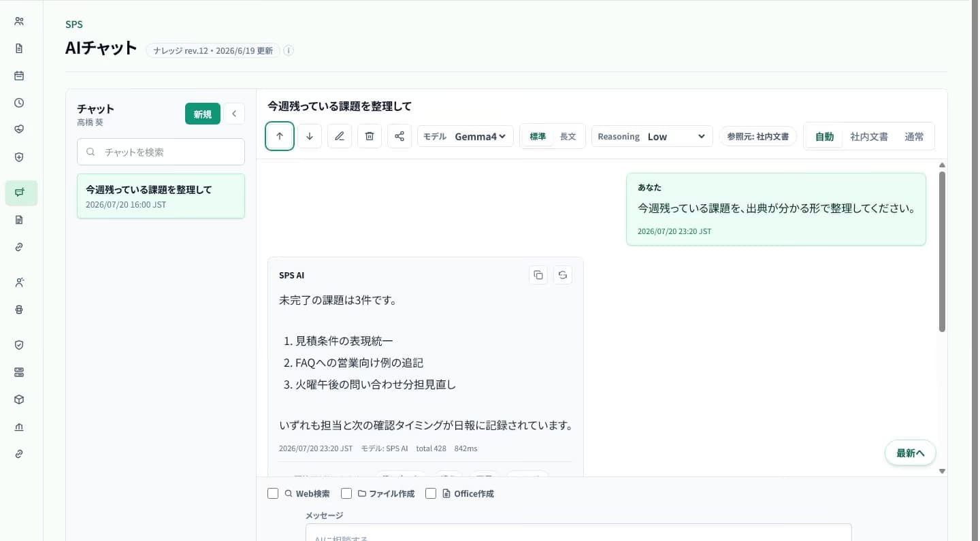Open the people icon in the sidebar
Screen dimensions: 980x541
coord(19,21)
